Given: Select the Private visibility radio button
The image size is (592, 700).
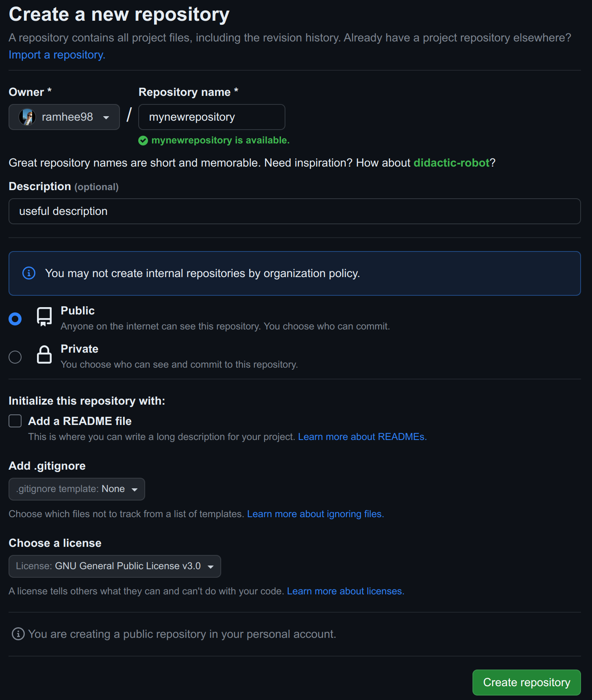Looking at the screenshot, I should pyautogui.click(x=15, y=357).
